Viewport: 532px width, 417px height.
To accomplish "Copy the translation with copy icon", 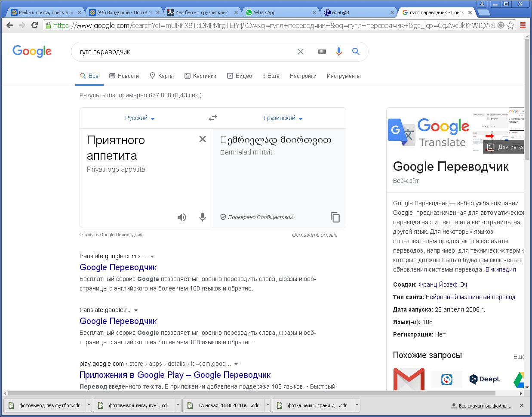I will coord(335,217).
